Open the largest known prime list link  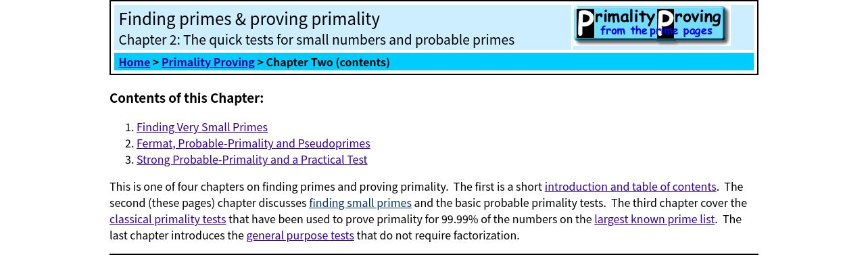[x=654, y=219]
